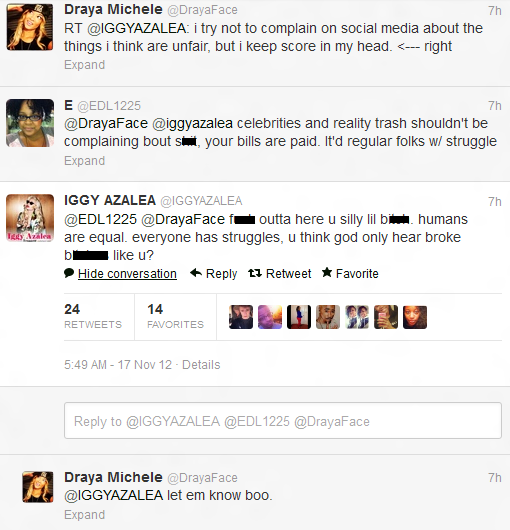Select the last retweeter avatar thumbnail

pos(415,317)
